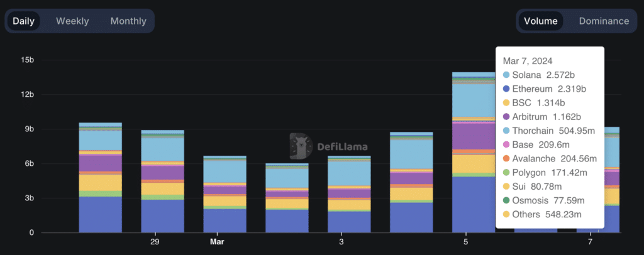Click the '5' x-axis date label
644x255 pixels.
pyautogui.click(x=466, y=242)
